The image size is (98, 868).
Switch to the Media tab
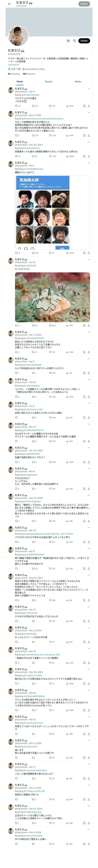(x=78, y=82)
